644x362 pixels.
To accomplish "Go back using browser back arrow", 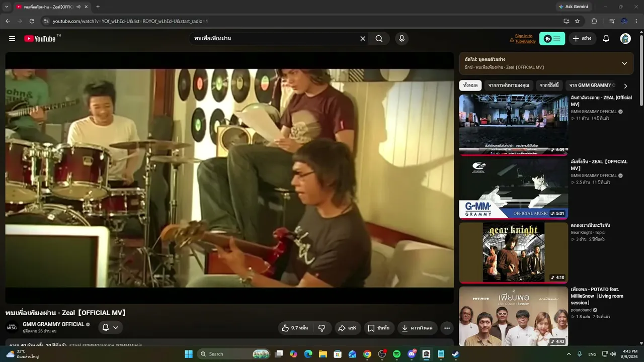I will [8, 21].
